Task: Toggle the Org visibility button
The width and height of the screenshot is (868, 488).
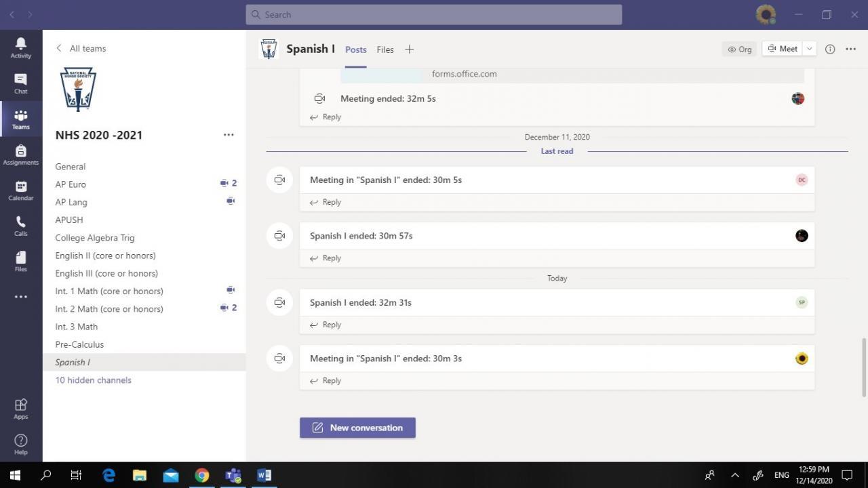Action: pos(740,49)
